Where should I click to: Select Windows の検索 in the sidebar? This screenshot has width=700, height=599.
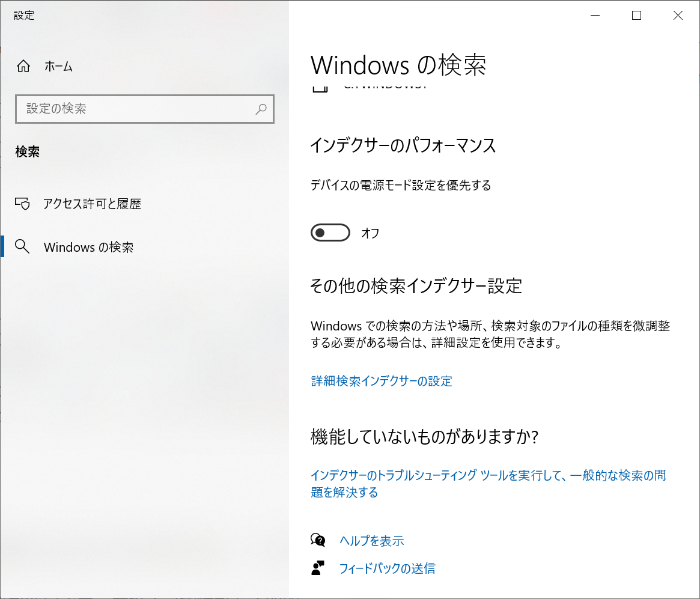click(x=88, y=248)
